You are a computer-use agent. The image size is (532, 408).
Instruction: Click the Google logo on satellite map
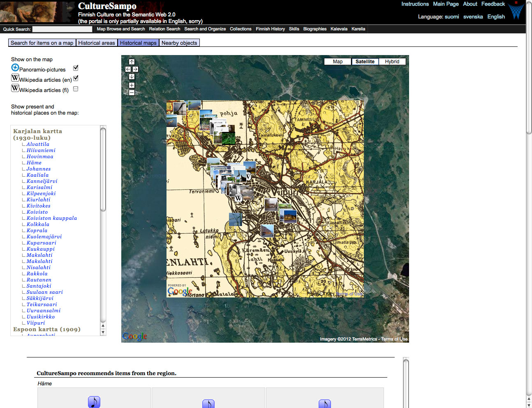135,337
